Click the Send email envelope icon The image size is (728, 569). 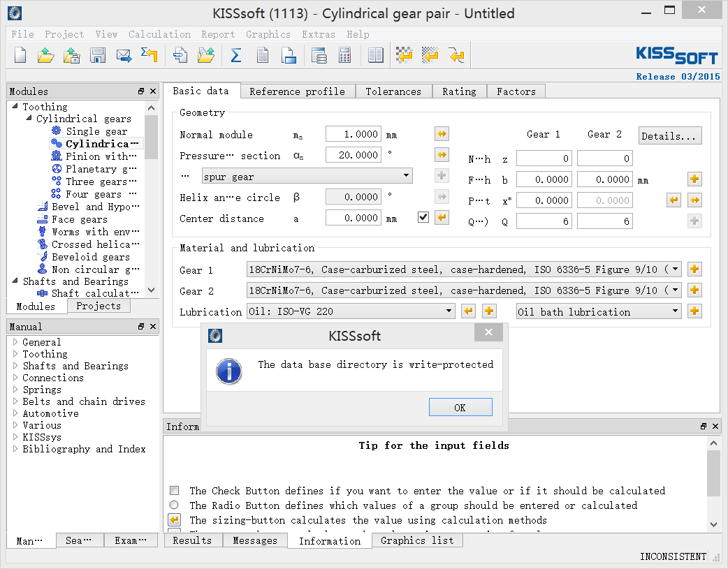tap(124, 55)
